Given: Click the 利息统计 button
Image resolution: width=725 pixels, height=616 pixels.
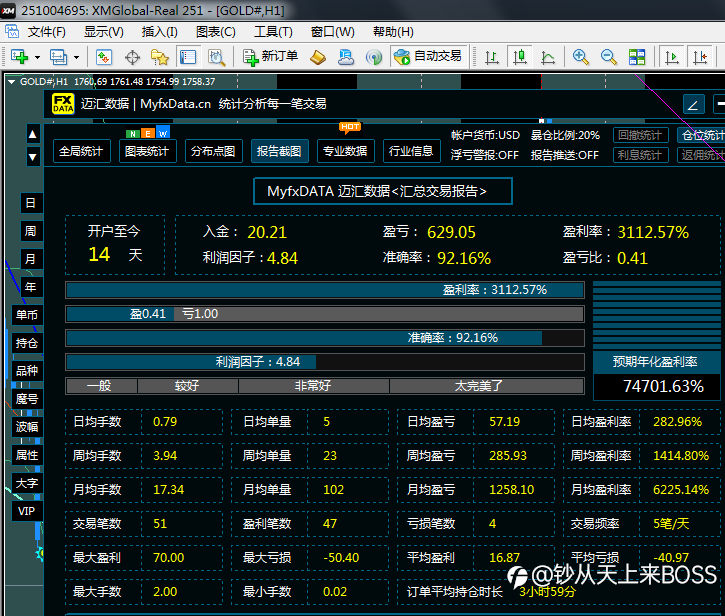Looking at the screenshot, I should point(640,155).
